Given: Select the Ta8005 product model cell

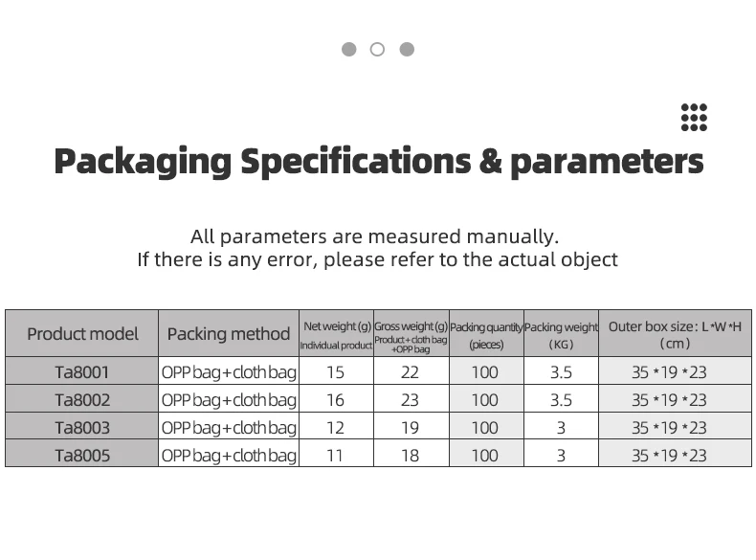Looking at the screenshot, I should (x=82, y=456).
